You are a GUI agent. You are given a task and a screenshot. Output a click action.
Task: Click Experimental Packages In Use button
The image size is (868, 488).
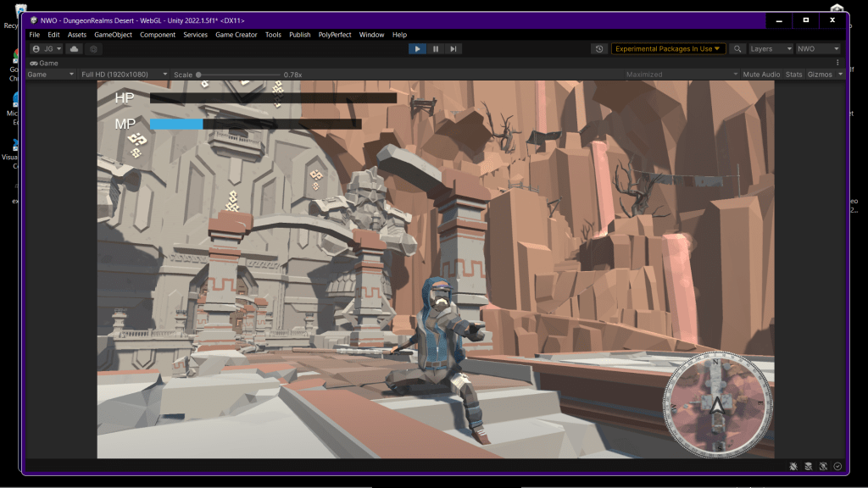point(668,49)
